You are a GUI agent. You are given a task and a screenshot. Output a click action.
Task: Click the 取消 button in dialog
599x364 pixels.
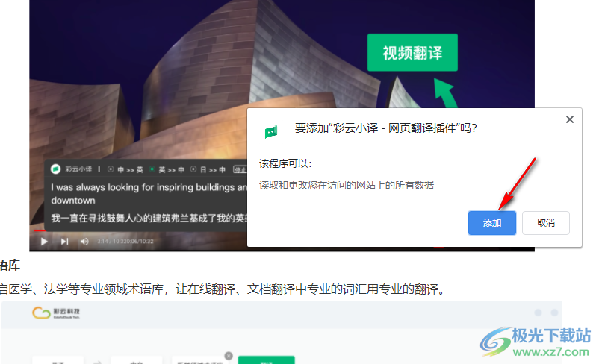point(545,223)
